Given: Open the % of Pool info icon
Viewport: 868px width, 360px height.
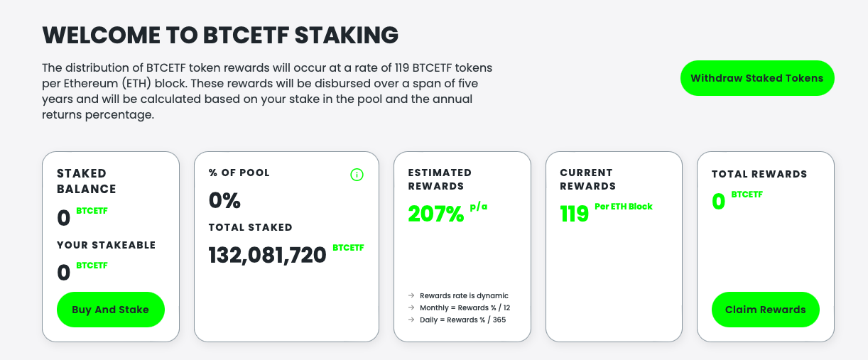Looking at the screenshot, I should click(357, 175).
